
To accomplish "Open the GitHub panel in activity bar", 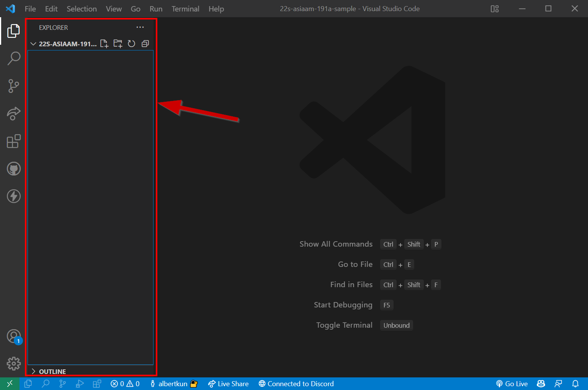I will pyautogui.click(x=13, y=169).
